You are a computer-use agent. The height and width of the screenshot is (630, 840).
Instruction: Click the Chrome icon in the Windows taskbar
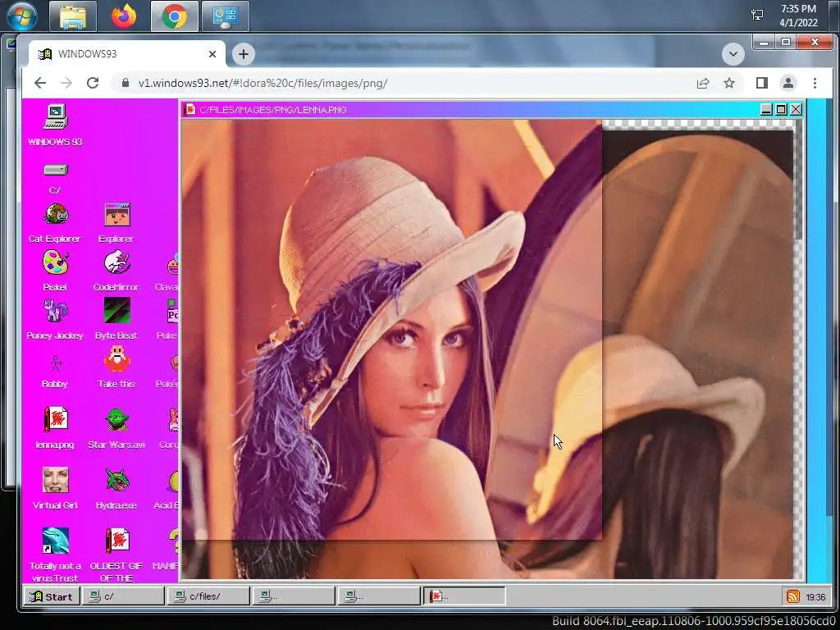pos(175,16)
